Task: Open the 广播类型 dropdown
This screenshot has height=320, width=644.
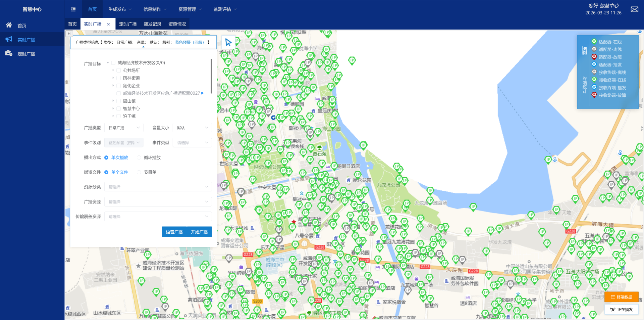Action: (x=124, y=128)
